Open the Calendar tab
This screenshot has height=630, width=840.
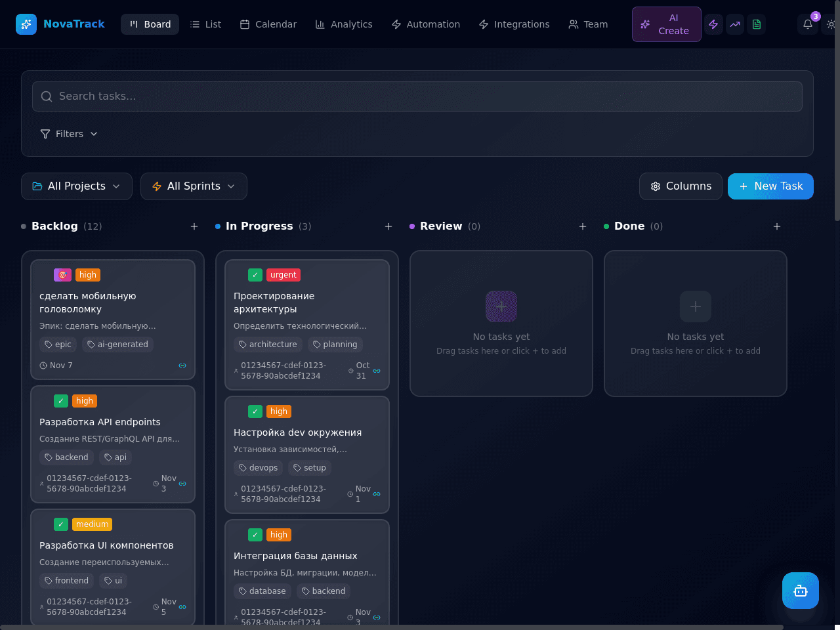[268, 24]
